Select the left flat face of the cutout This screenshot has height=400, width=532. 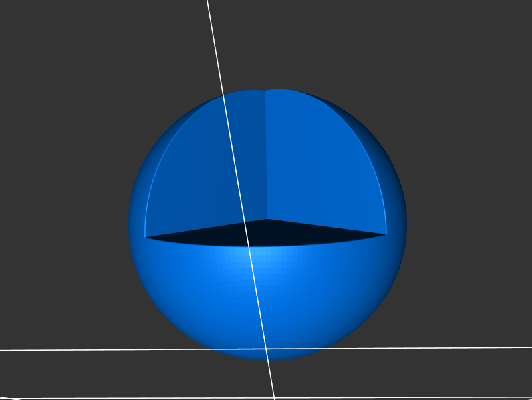(199, 173)
